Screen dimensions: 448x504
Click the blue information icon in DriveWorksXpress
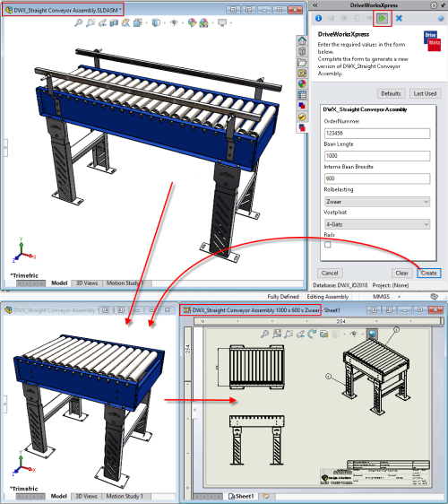tap(318, 18)
